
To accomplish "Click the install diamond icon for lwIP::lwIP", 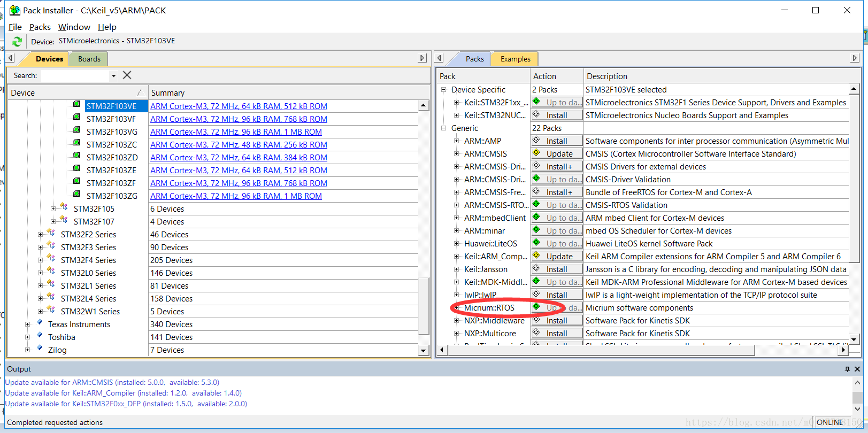I will point(536,294).
